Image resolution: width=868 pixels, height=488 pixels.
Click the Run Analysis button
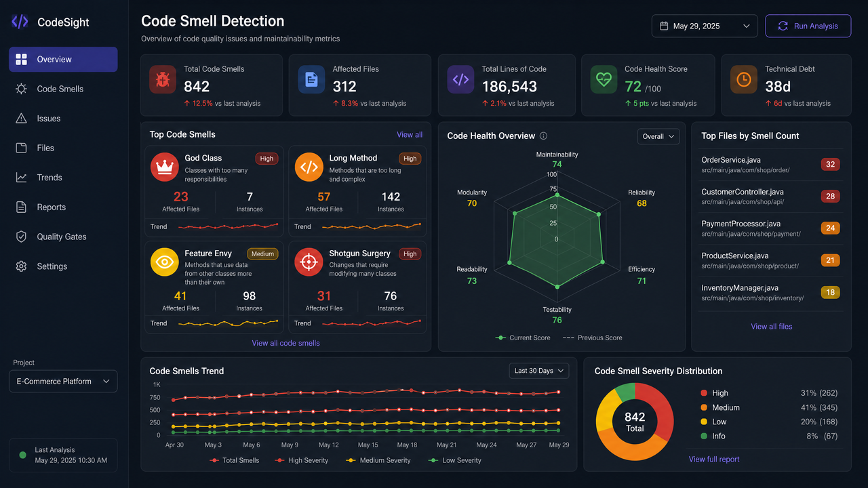point(808,26)
